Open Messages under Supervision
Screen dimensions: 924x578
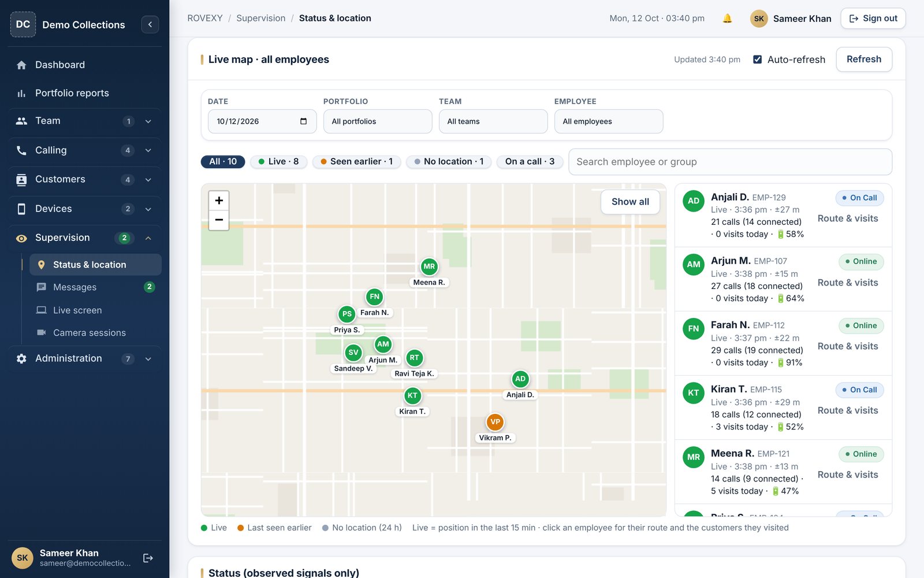click(x=95, y=287)
